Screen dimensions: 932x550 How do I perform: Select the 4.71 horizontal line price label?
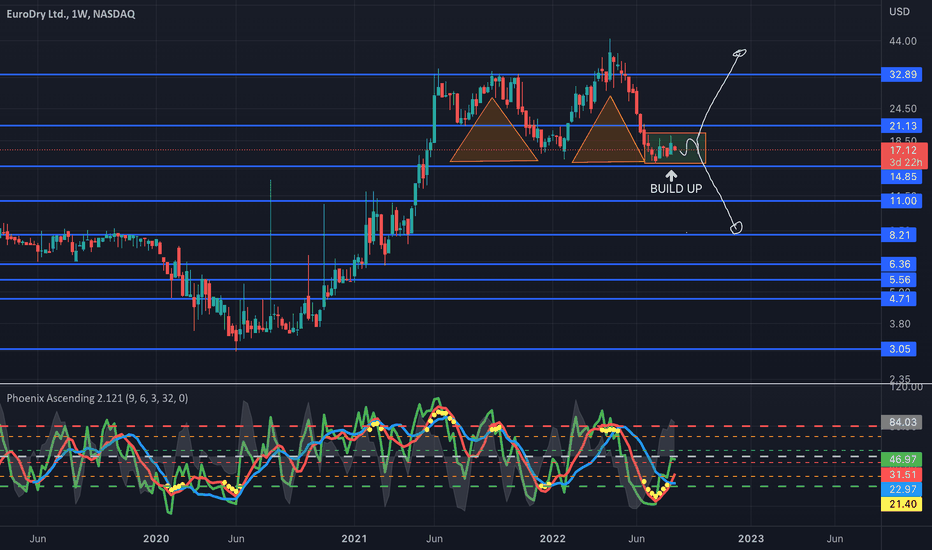(899, 298)
